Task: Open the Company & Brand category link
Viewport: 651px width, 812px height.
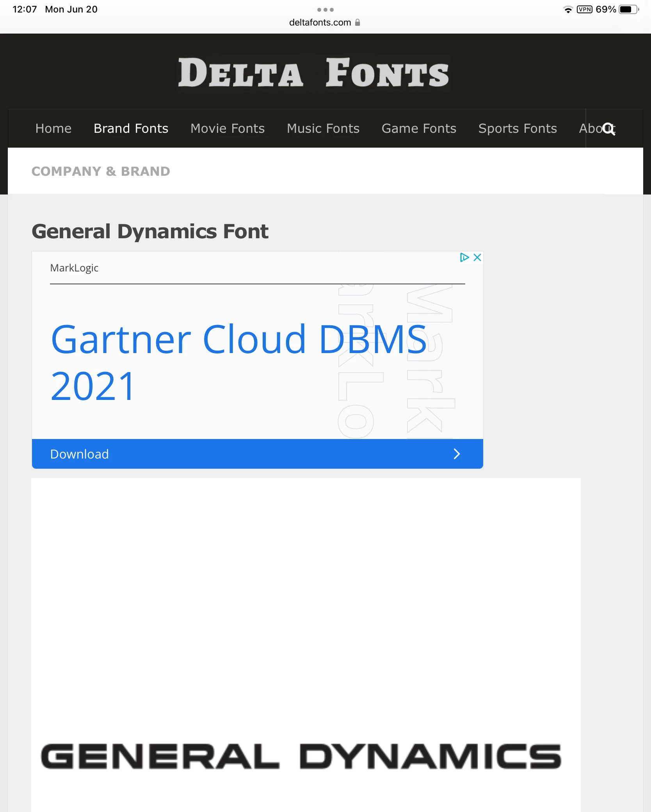Action: (101, 171)
